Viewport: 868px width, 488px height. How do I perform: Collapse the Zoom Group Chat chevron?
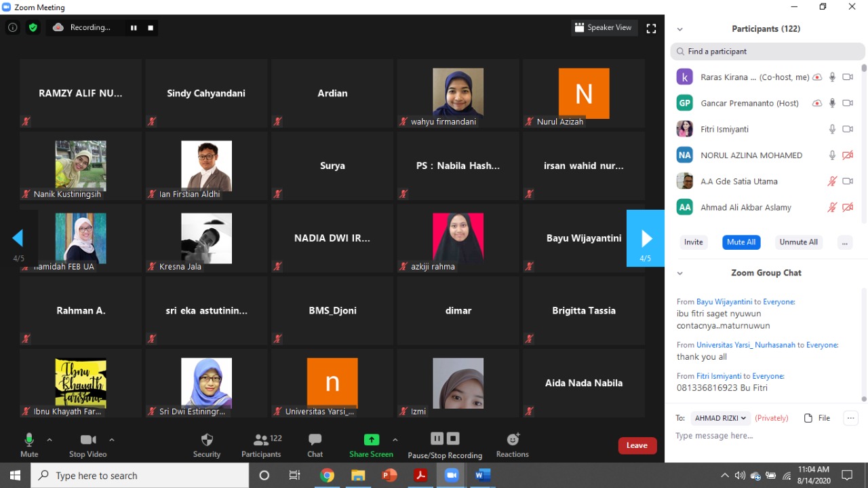click(679, 273)
